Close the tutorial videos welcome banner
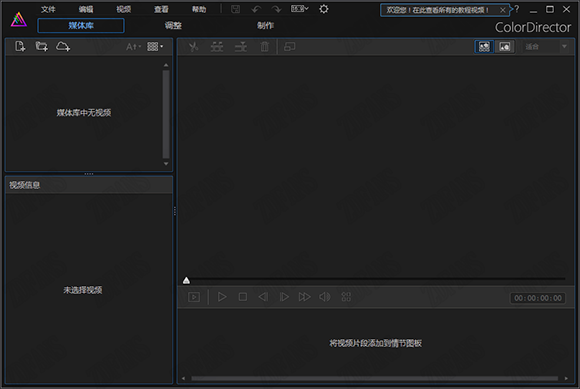The width and height of the screenshot is (580, 389). 502,10
